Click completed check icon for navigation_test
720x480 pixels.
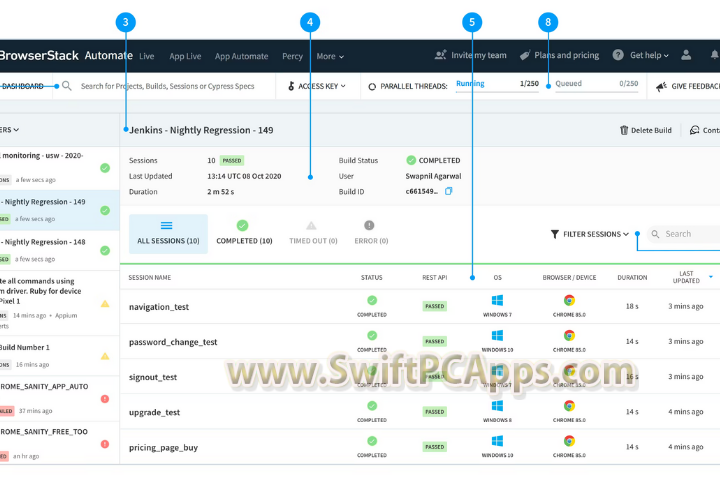click(x=372, y=300)
